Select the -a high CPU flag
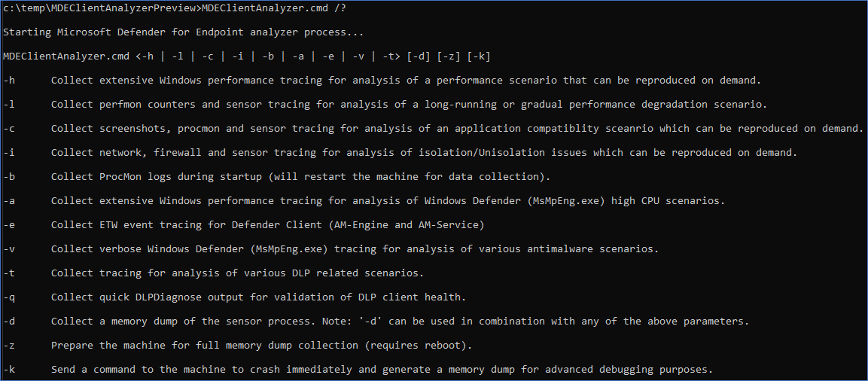 (x=9, y=200)
